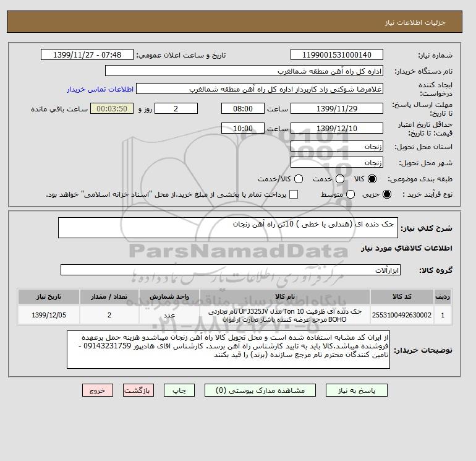Click the validity hour field 10:00
This screenshot has height=461, width=476.
click(x=243, y=129)
